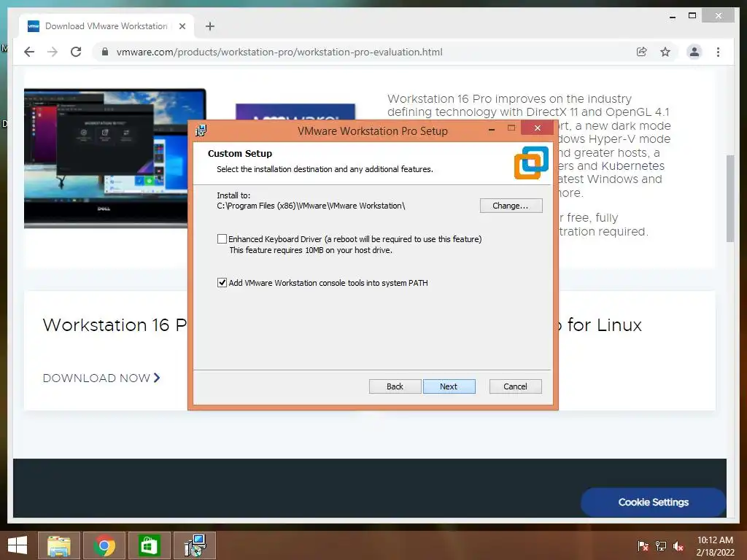Viewport: 747px width, 560px height.
Task: Click the Install to path text
Action: point(311,206)
